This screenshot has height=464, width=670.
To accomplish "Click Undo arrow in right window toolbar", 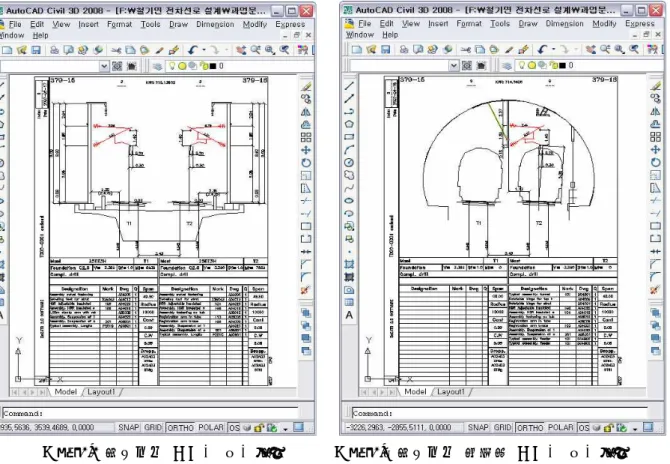I will click(x=543, y=50).
